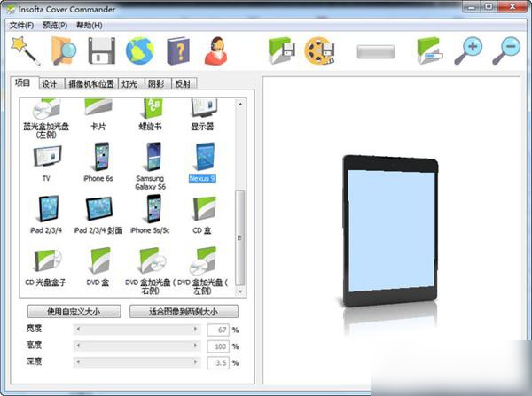Viewport: 532px width, 396px height.
Task: Select the iPad 2/3/4 封面 template
Action: [x=98, y=215]
